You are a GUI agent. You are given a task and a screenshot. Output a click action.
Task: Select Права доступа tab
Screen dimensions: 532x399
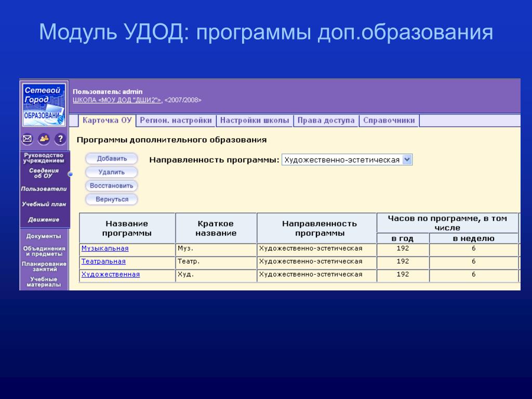pos(326,121)
